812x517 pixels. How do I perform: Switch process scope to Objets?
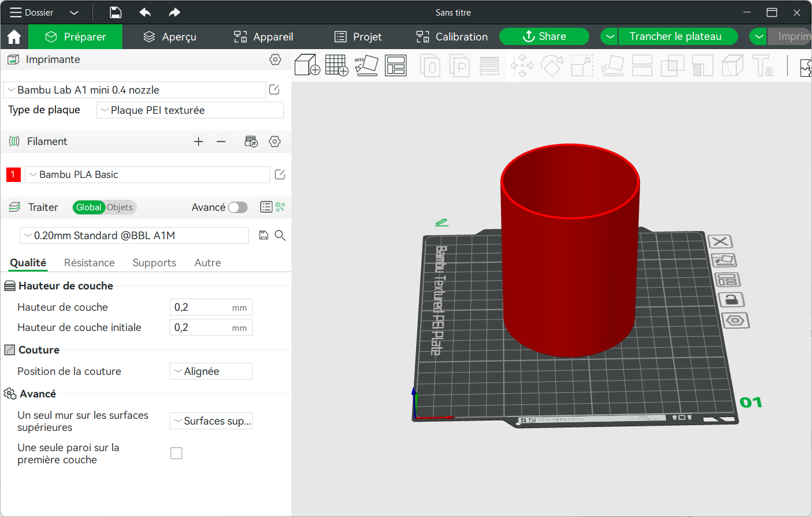tap(119, 207)
